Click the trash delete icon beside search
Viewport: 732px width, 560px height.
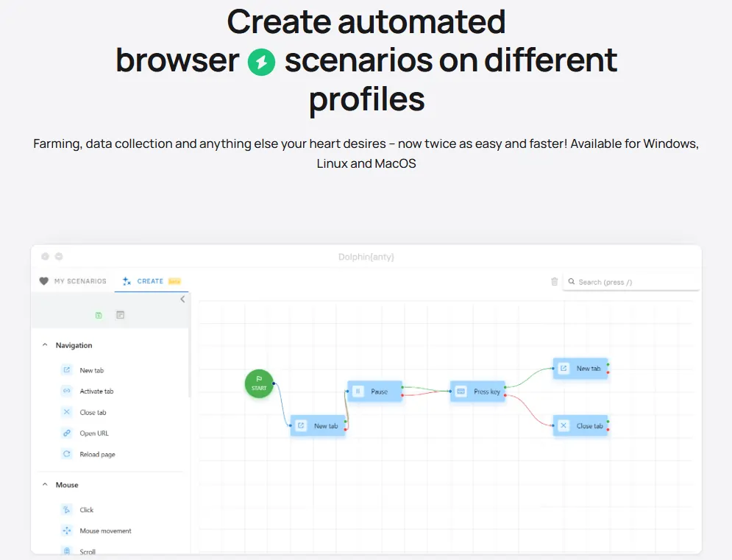(x=554, y=282)
